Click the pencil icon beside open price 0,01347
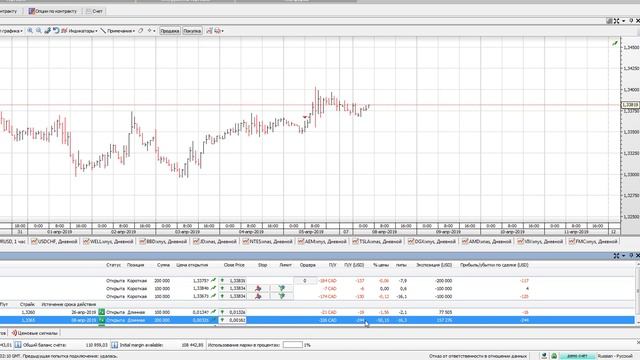This screenshot has height=360, width=640. pos(213,312)
